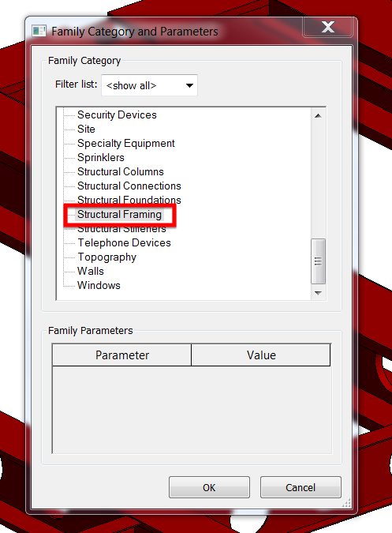
Task: Select the Sprinklers category
Action: pyautogui.click(x=101, y=158)
